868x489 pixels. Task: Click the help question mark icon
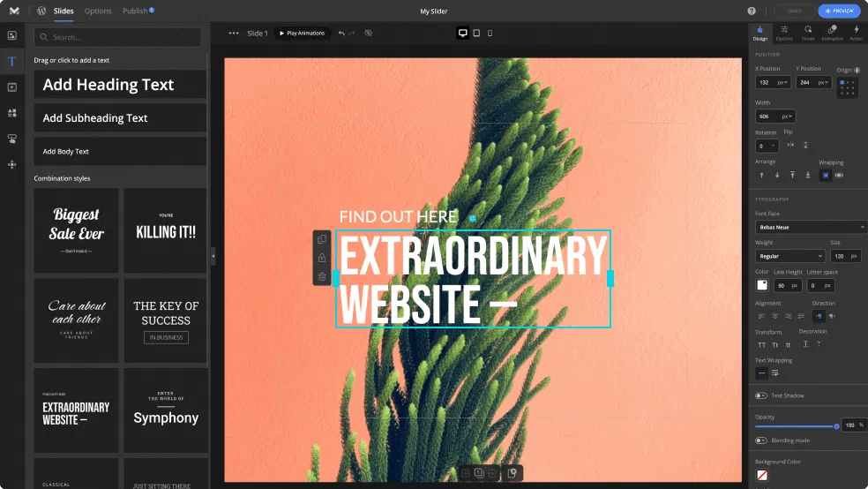(x=752, y=11)
